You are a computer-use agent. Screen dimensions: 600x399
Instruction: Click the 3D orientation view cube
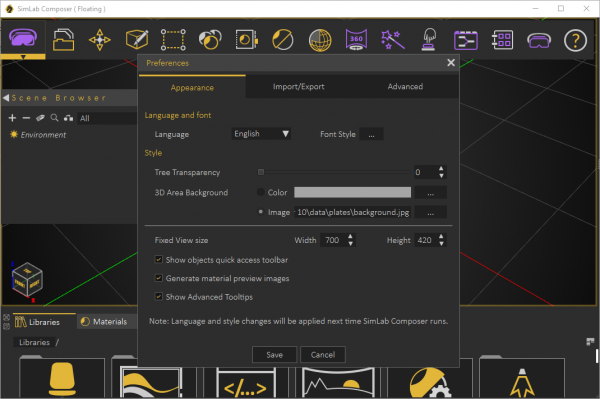pyautogui.click(x=27, y=280)
